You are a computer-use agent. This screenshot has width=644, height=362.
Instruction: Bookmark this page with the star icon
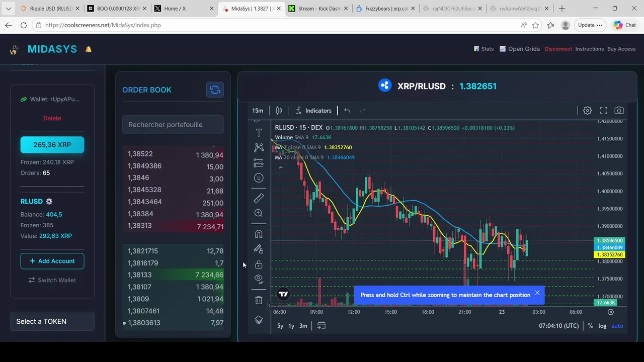tap(536, 25)
